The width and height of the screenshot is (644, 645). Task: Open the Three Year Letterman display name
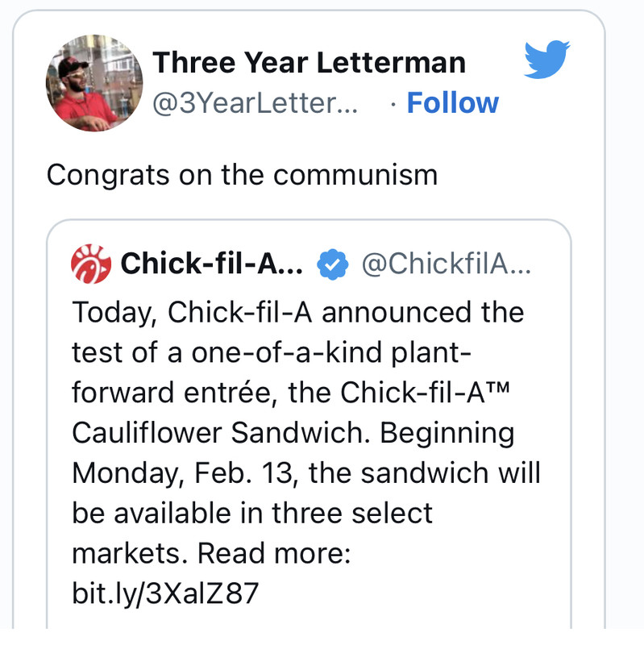(309, 62)
